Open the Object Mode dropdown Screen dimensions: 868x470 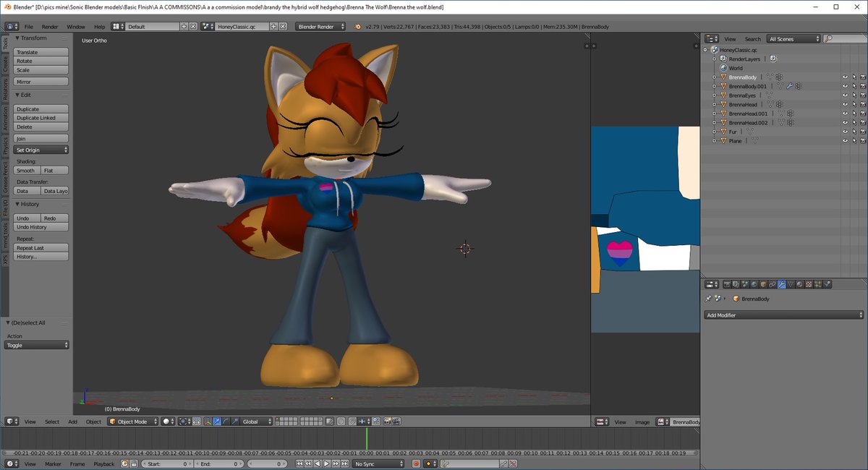(x=132, y=422)
